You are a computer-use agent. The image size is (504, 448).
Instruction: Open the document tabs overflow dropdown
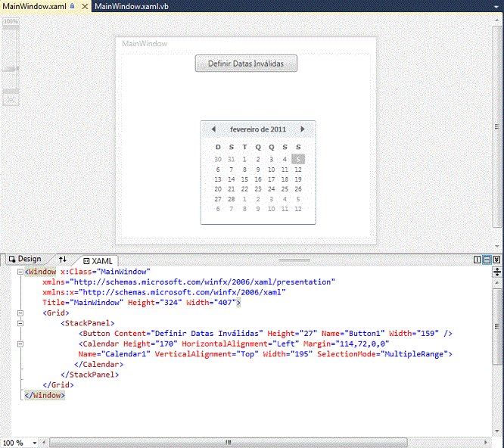(497, 6)
